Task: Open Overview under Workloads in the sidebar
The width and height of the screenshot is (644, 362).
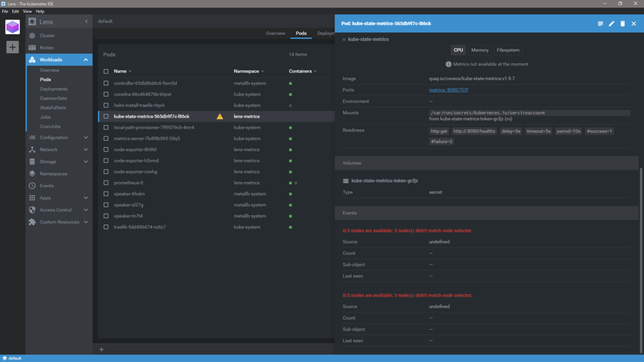Action: click(x=49, y=70)
